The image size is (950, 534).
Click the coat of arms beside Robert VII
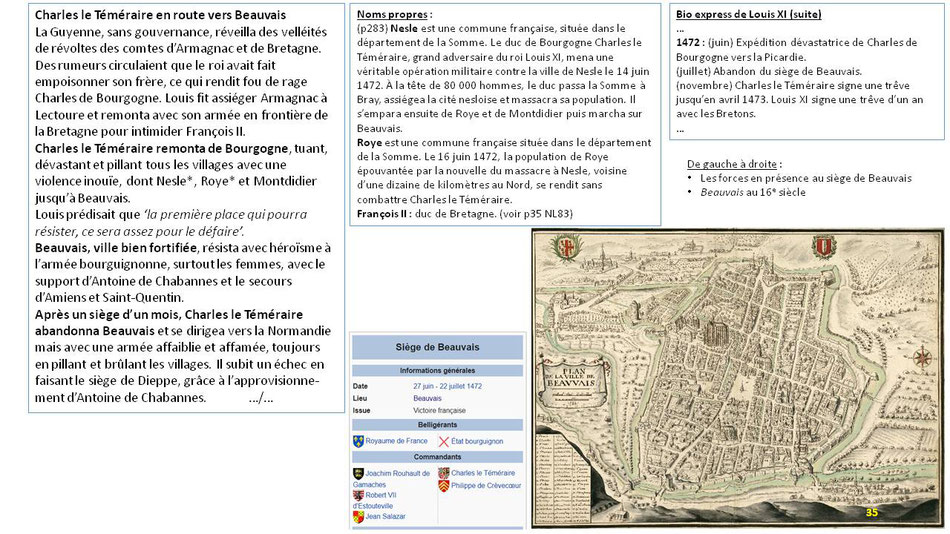(x=358, y=495)
